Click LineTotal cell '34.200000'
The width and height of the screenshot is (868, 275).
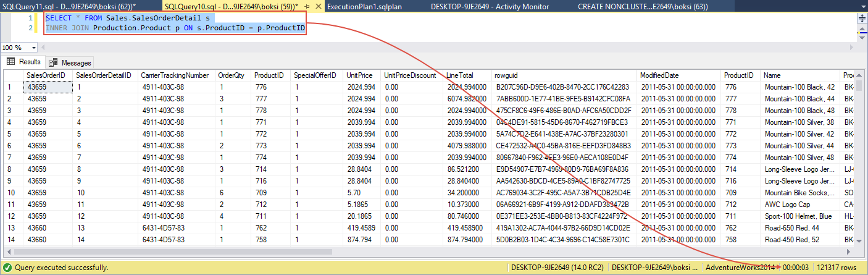click(467, 192)
